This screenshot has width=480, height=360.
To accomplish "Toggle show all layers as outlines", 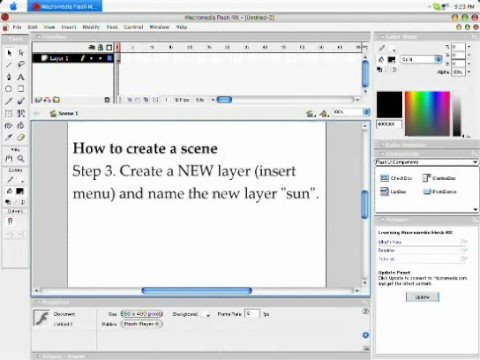I will pos(109,47).
